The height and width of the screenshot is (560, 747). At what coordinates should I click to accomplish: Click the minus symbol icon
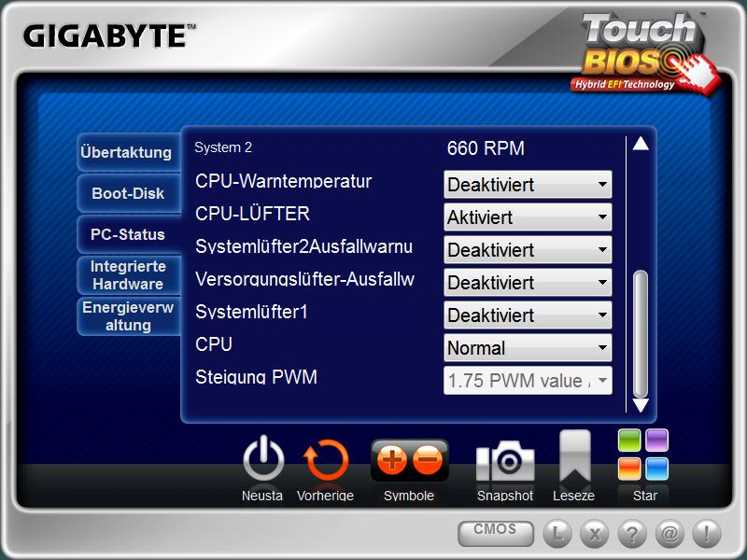428,459
